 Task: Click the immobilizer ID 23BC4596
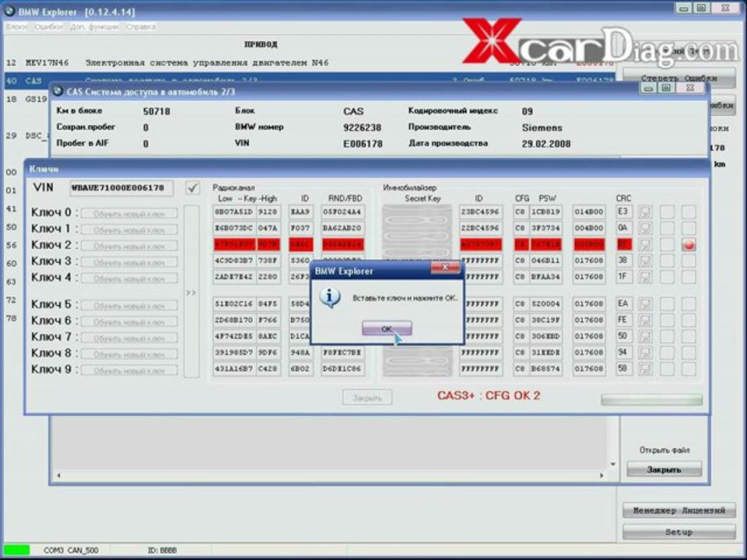pos(481,212)
